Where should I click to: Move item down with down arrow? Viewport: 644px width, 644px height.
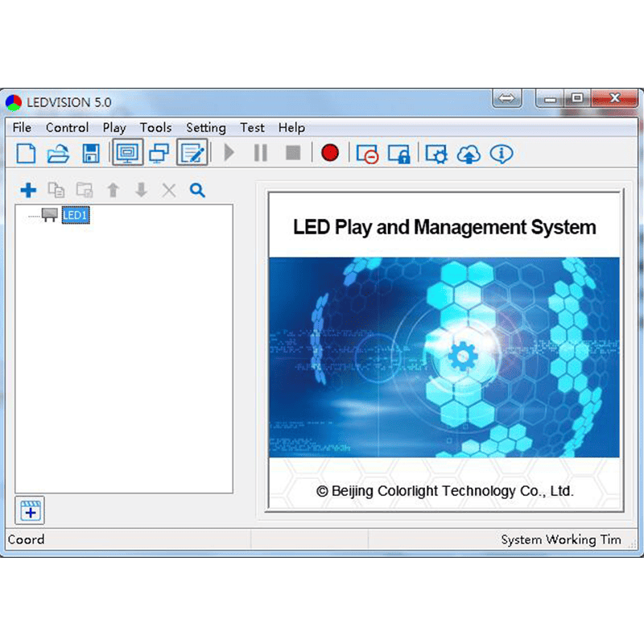(142, 190)
